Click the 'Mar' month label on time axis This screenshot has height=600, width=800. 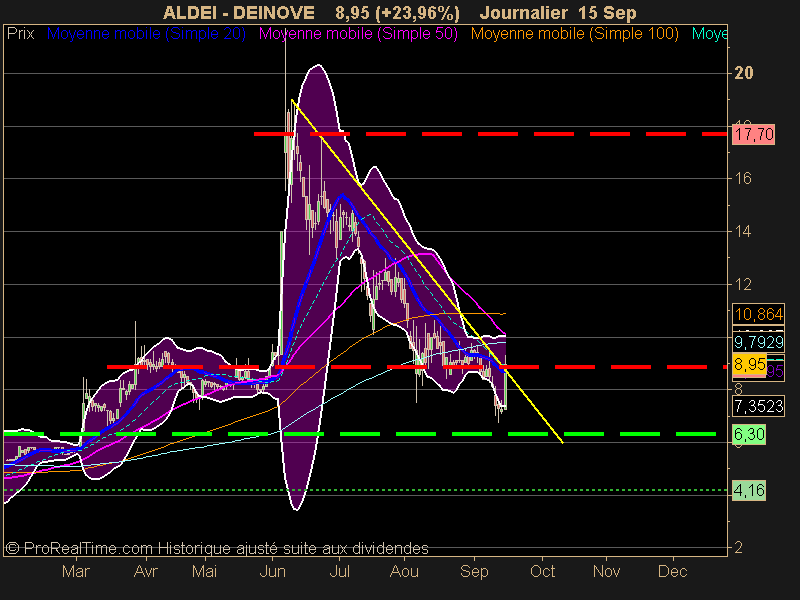pos(76,571)
